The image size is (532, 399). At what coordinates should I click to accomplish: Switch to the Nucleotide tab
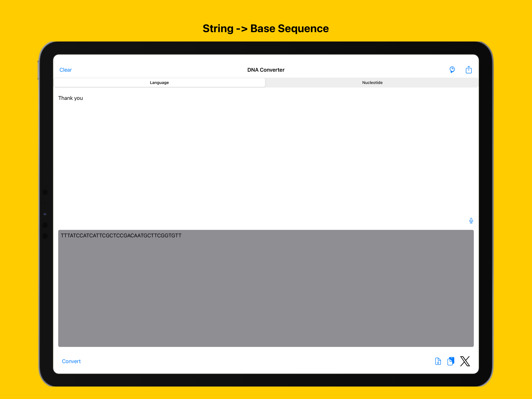pyautogui.click(x=372, y=83)
